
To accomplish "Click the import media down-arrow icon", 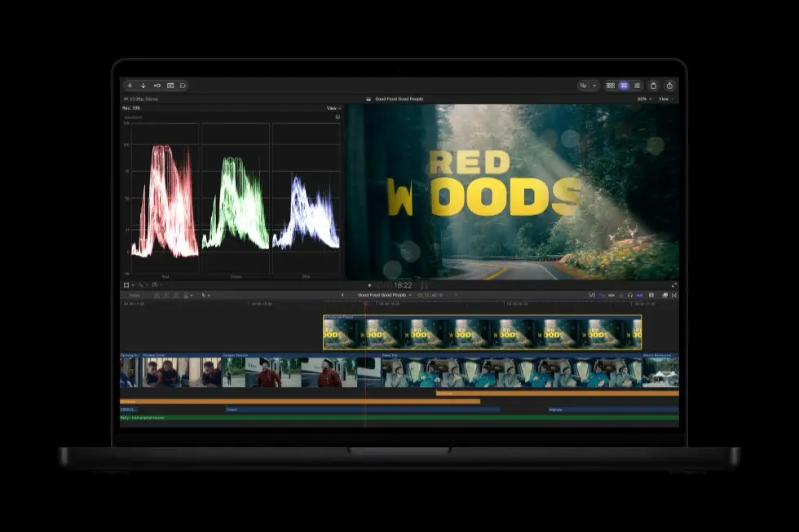I will [x=143, y=86].
